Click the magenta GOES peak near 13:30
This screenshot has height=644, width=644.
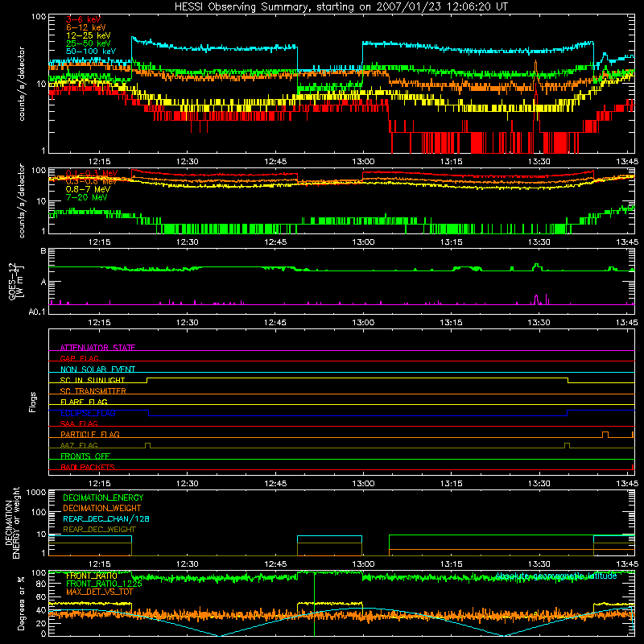[536, 299]
